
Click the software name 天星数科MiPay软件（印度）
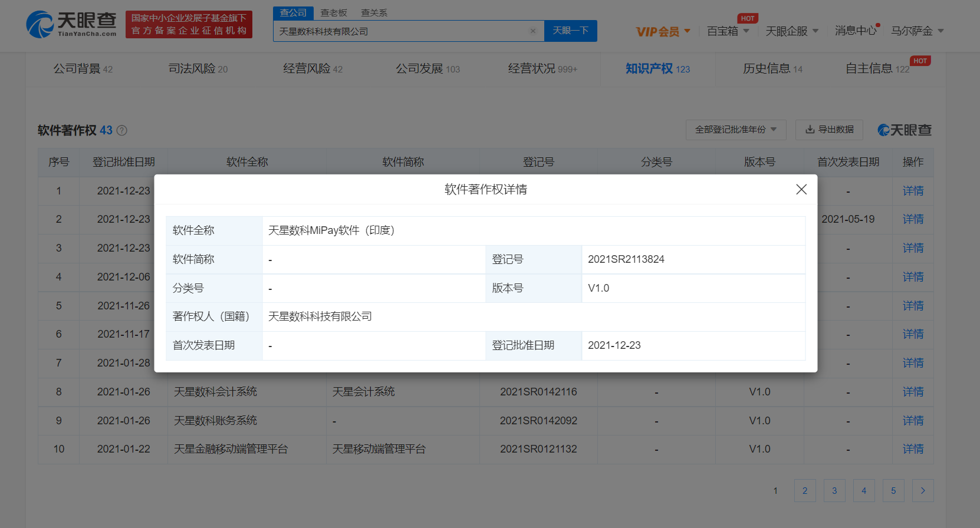[x=331, y=230]
